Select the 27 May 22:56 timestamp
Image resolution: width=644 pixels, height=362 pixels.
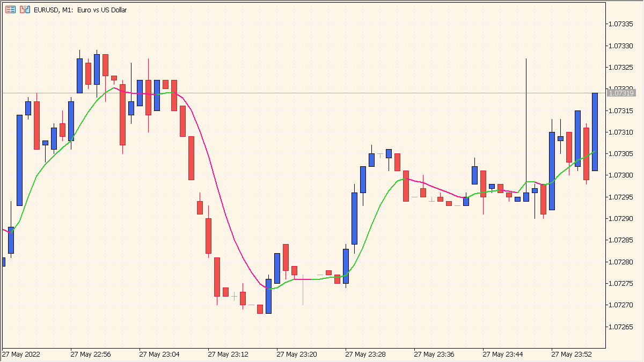90,354
